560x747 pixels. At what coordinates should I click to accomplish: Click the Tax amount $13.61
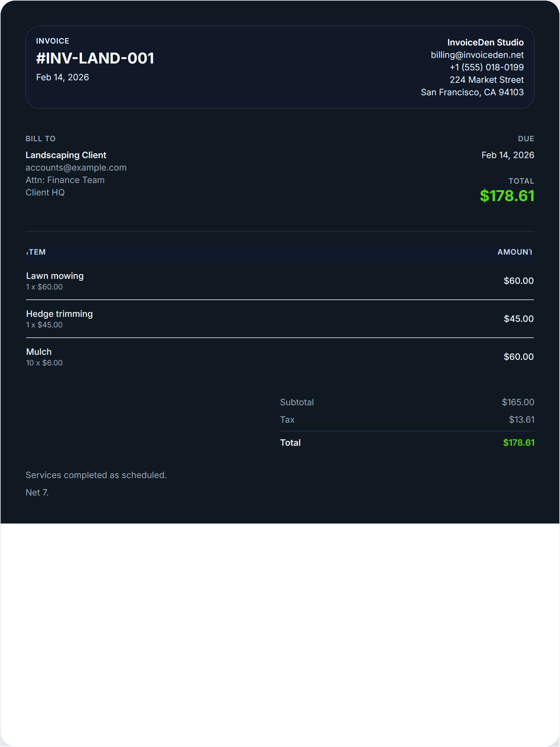[521, 420]
